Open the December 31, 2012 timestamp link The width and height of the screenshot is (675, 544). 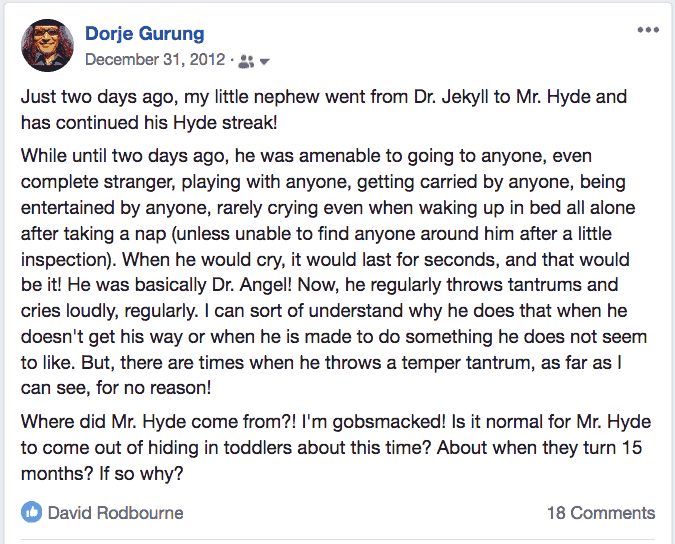[155, 59]
